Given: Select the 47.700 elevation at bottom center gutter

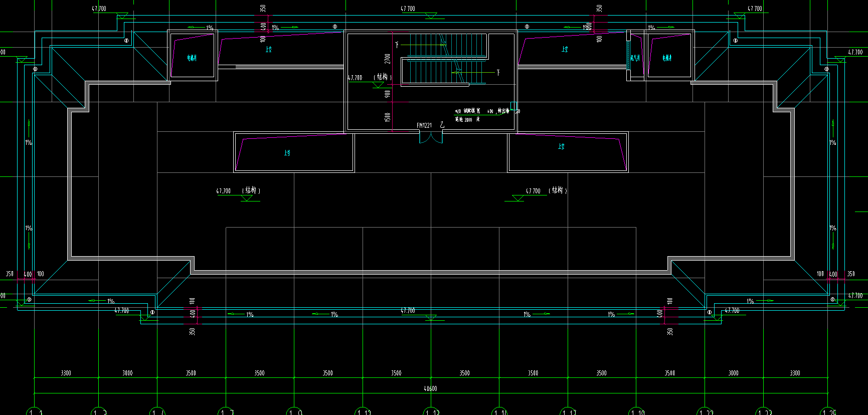Looking at the screenshot, I should 408,311.
